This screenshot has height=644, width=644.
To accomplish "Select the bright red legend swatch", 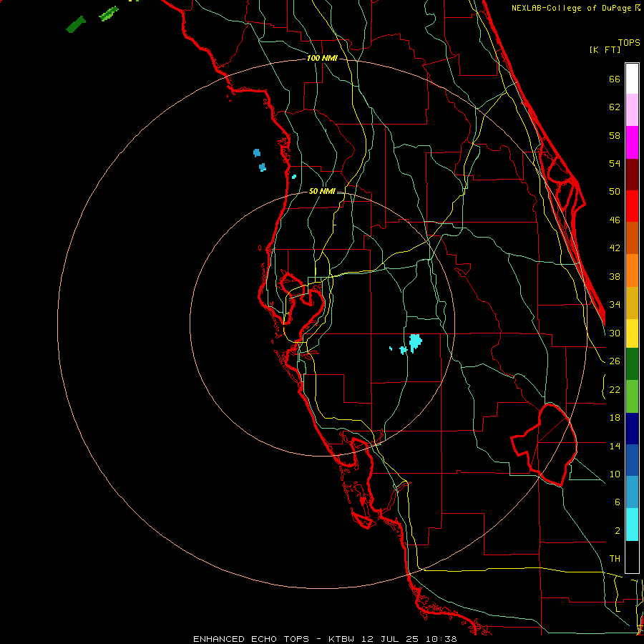I will click(x=632, y=206).
